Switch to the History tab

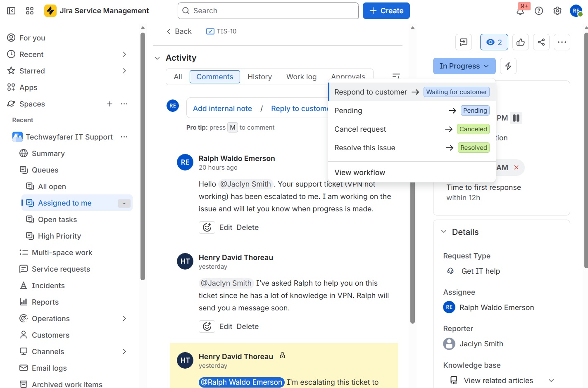tap(259, 77)
